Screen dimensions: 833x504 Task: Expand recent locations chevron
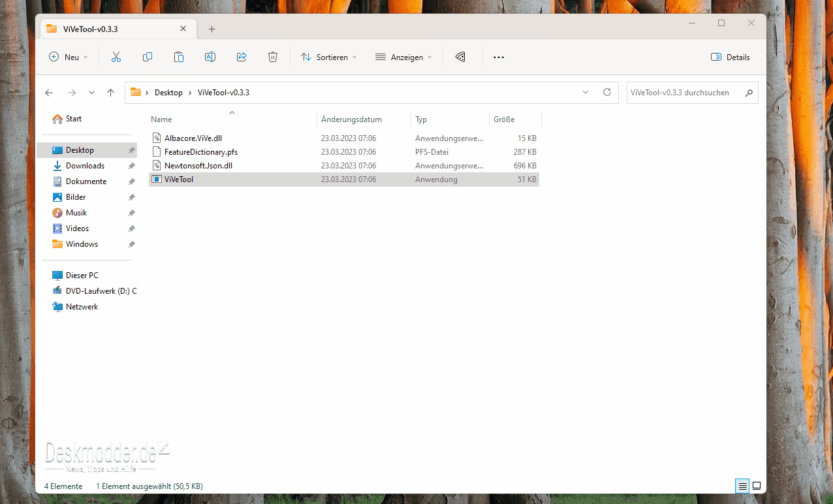point(91,93)
